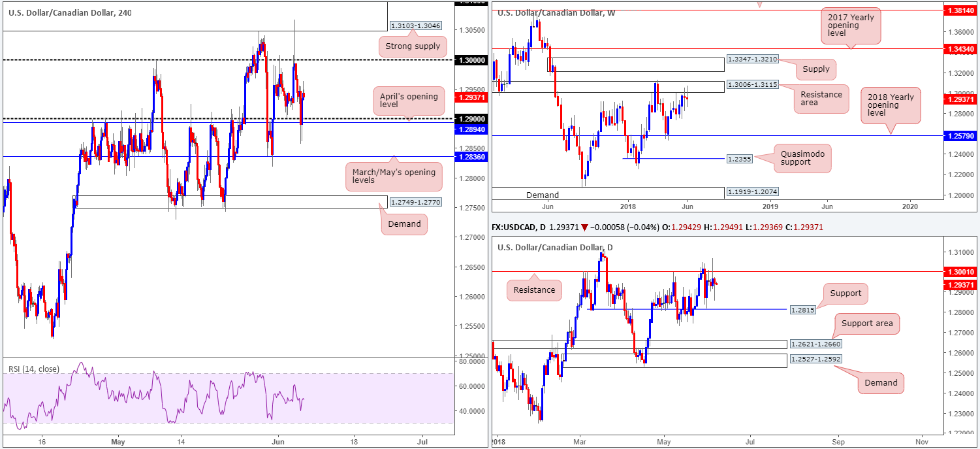Click the 1.3347-1.3210 zone label
Viewport: 980px width, 449px height.
[751, 59]
